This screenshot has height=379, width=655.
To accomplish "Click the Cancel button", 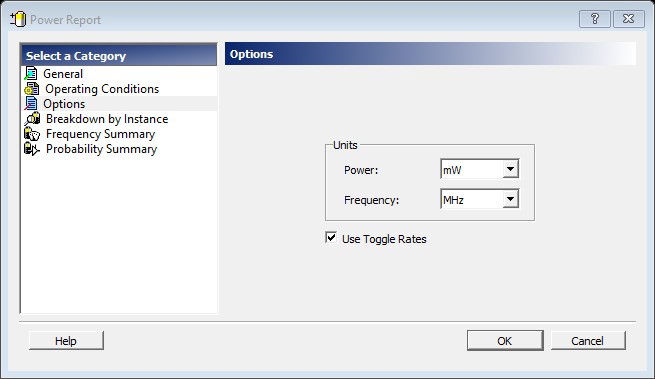I will 588,341.
